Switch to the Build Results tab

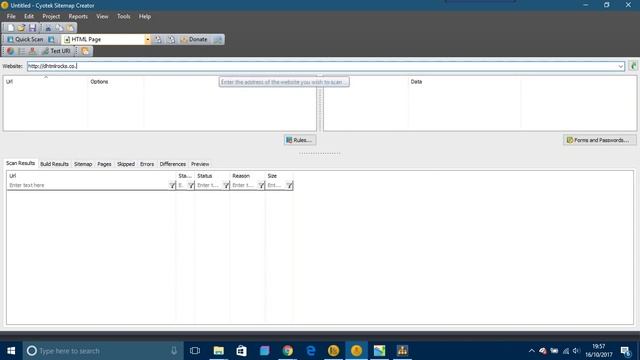click(54, 164)
